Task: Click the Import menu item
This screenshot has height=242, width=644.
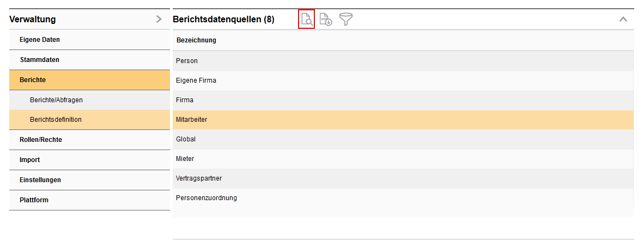Action: click(x=30, y=160)
